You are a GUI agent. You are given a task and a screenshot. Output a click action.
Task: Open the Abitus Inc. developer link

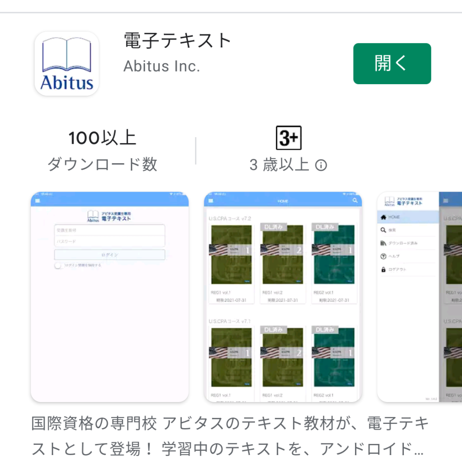coord(161,66)
